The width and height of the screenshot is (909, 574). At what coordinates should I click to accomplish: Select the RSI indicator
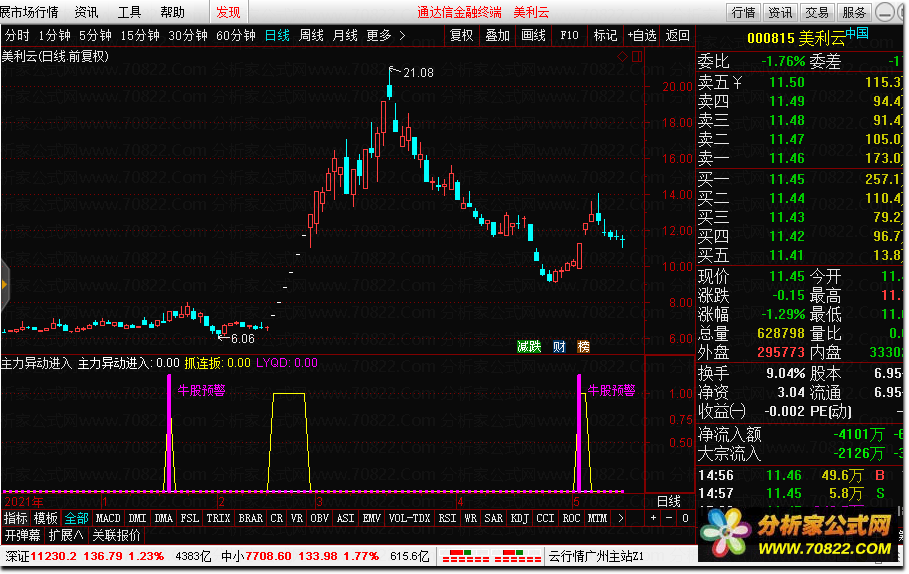[447, 518]
